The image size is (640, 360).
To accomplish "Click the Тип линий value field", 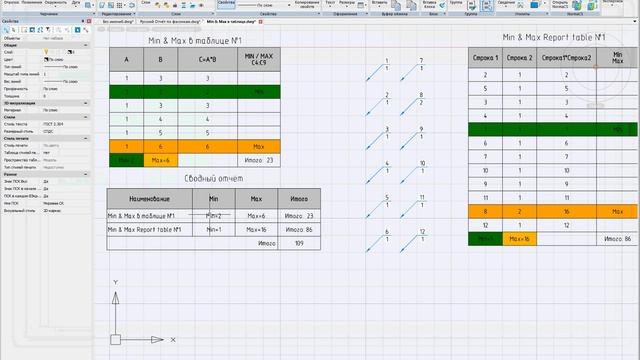I will click(66, 67).
